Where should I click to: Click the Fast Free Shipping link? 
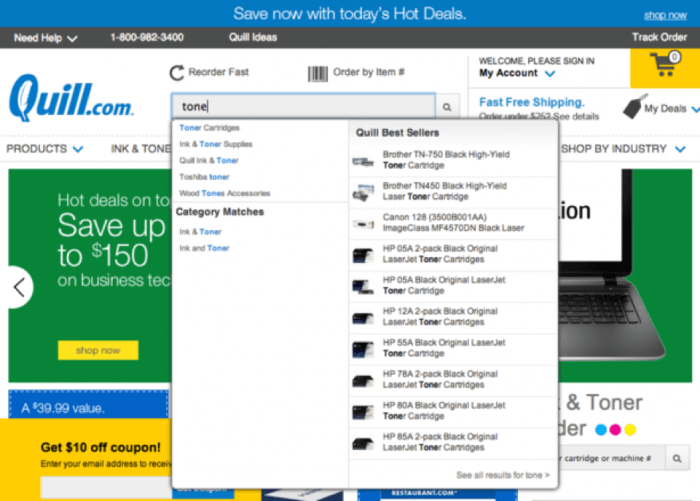coord(532,102)
